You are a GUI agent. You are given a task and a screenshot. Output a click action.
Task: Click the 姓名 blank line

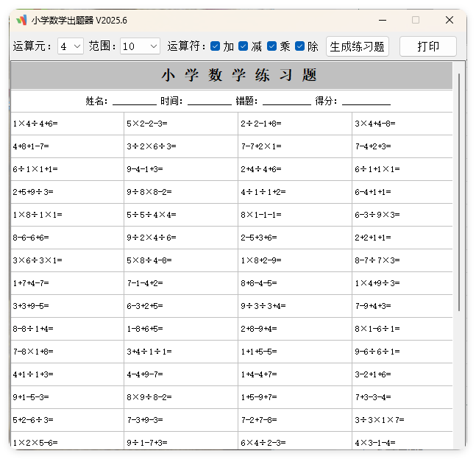(x=134, y=102)
